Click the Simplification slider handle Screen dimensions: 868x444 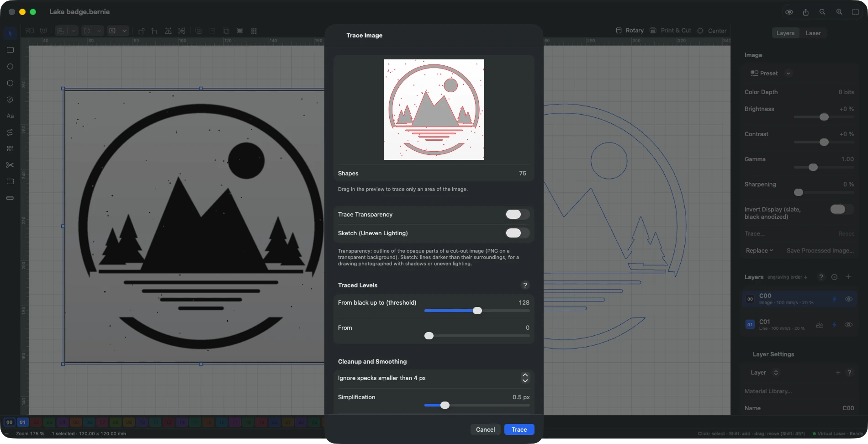[445, 405]
